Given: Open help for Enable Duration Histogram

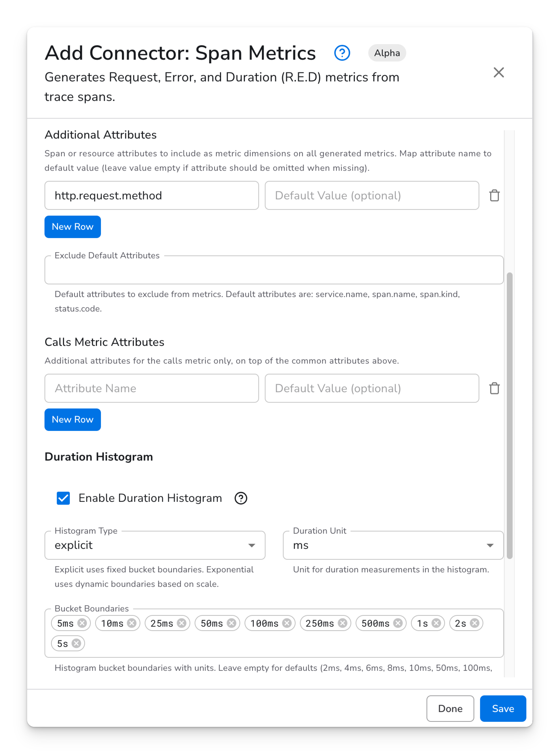Looking at the screenshot, I should coord(241,498).
